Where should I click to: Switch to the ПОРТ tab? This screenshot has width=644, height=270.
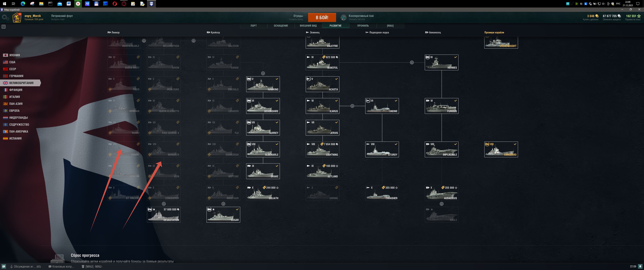pyautogui.click(x=253, y=25)
